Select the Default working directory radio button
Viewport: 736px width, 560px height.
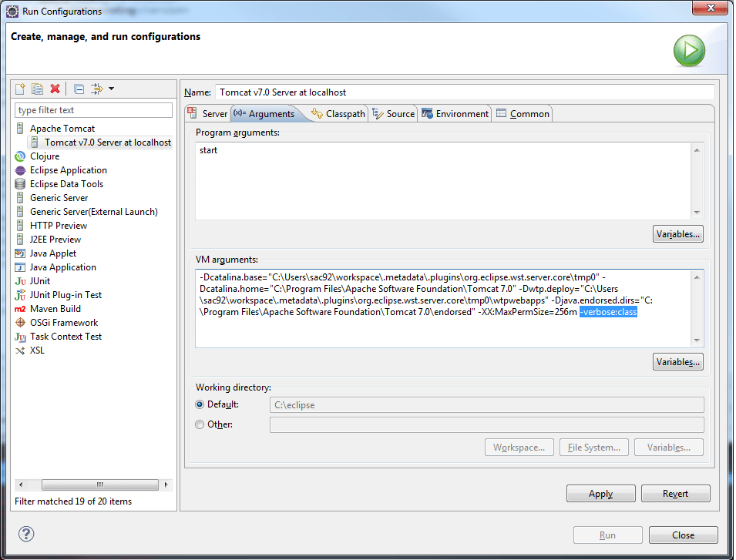click(x=200, y=404)
